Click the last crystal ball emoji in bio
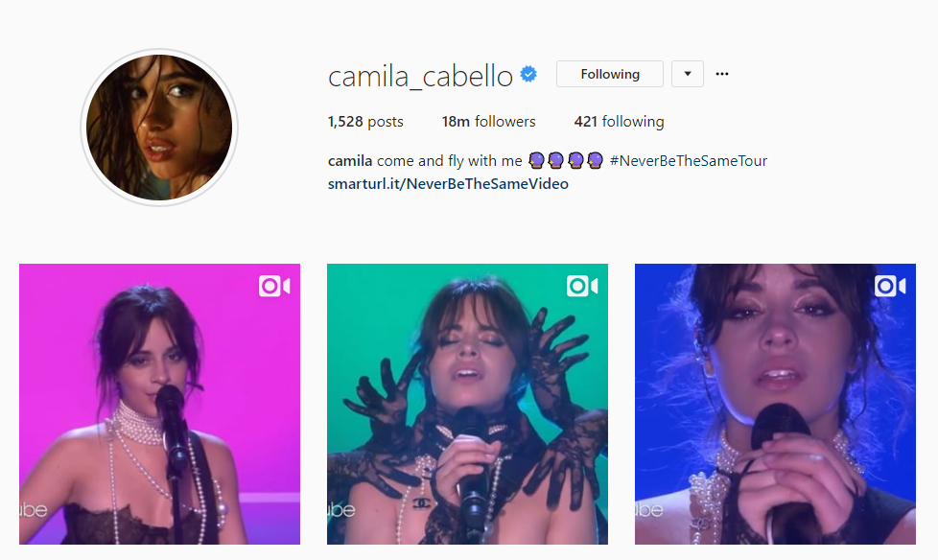938x560 pixels. point(595,160)
